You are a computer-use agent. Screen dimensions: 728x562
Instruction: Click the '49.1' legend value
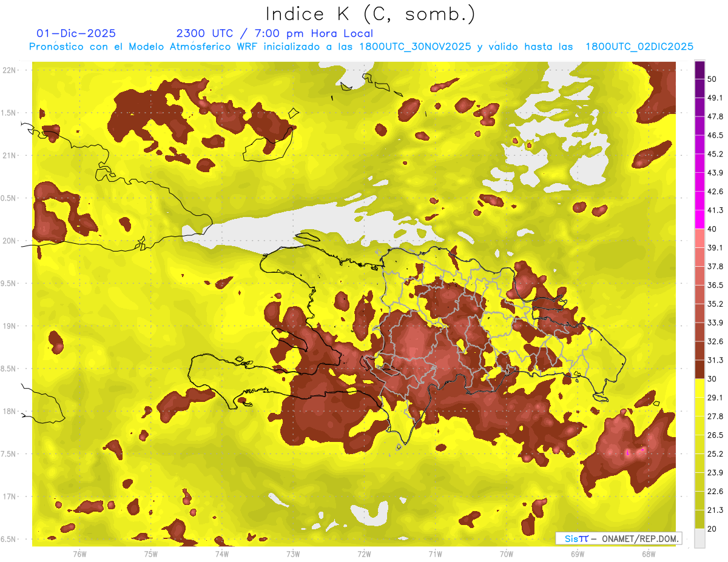point(715,98)
